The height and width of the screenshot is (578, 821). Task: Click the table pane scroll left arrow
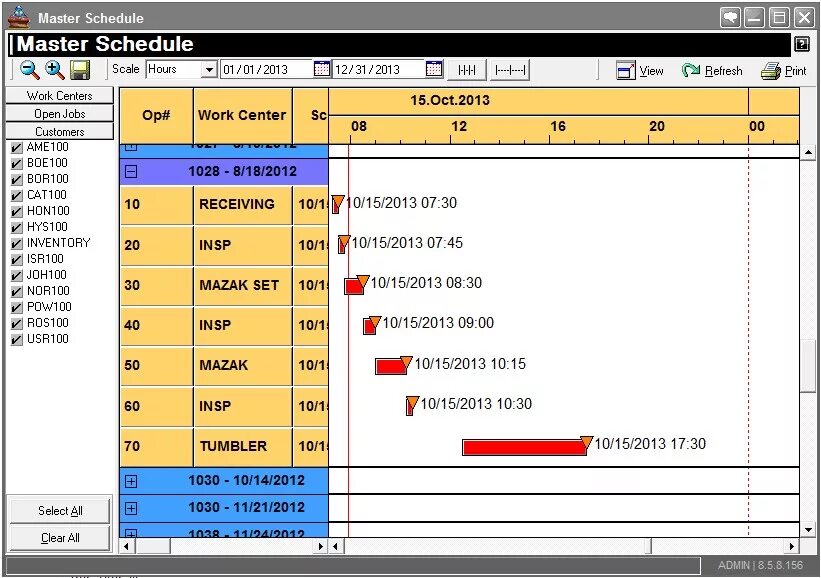tap(126, 547)
